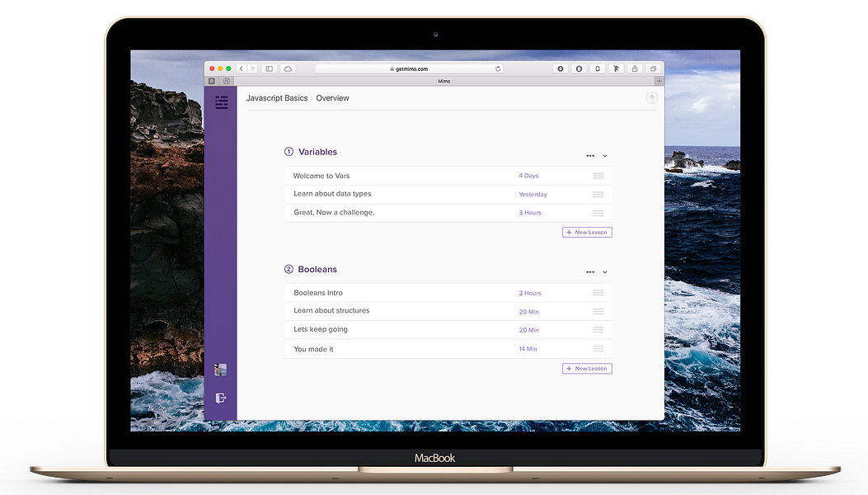Select the Mimo tab

[x=444, y=81]
